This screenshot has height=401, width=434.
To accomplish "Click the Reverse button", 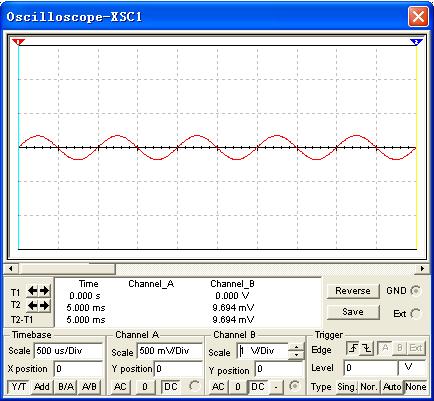I will [x=353, y=291].
